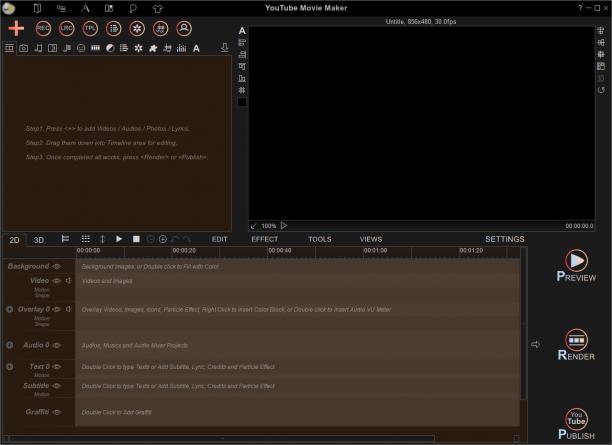612x445 pixels.
Task: Click the small play triangle under preview
Action: tap(284, 226)
